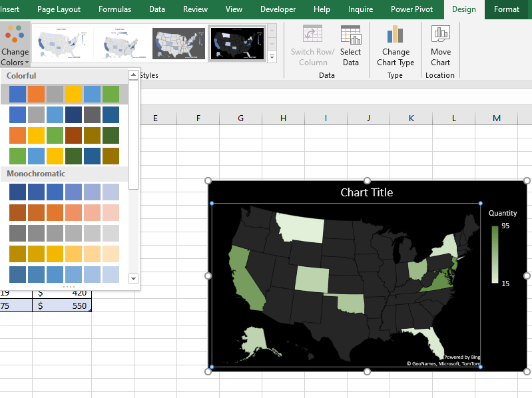Open the Power Pivot tab

411,9
